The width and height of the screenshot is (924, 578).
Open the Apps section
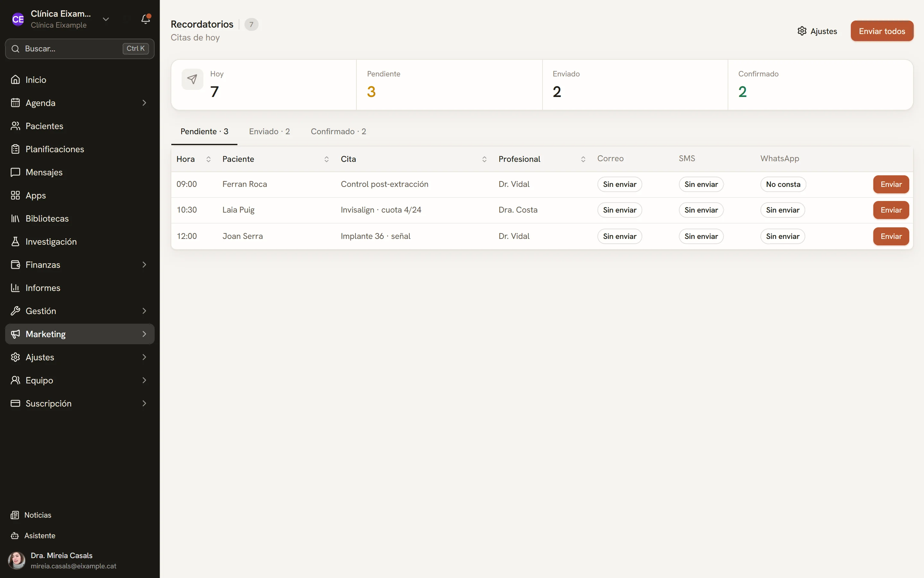pos(80,195)
